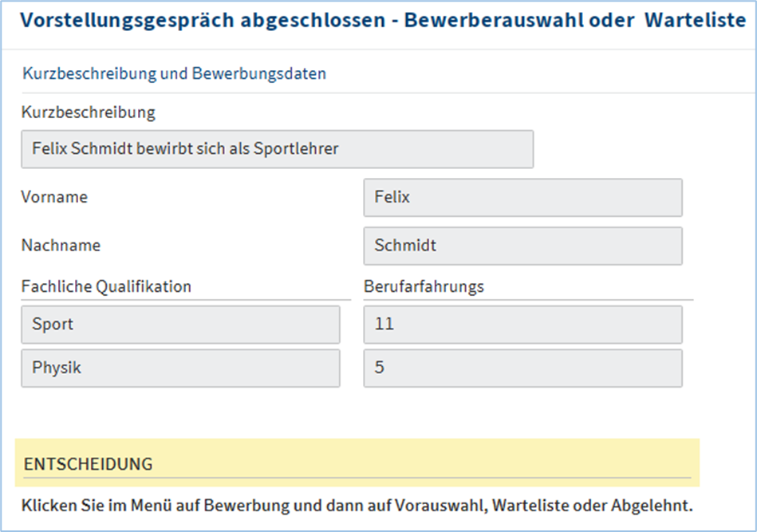The image size is (757, 532).
Task: Click the yellow ENTSCHEIDUNG heading
Action: coord(88,463)
